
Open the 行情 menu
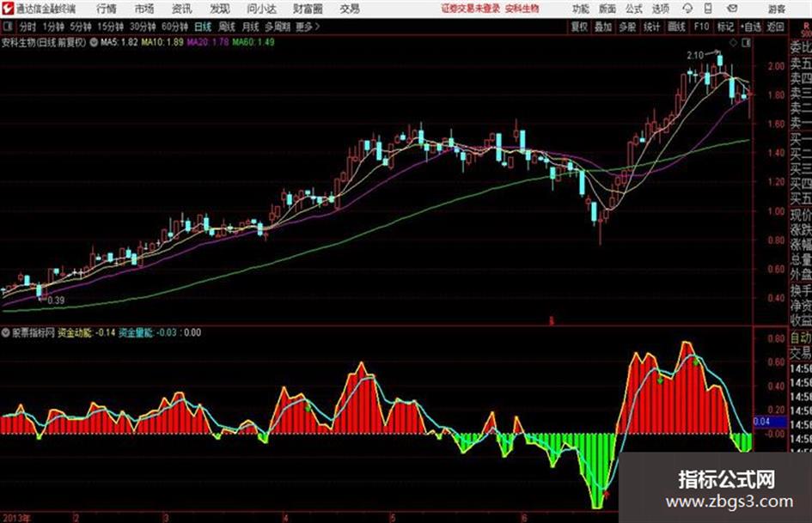tap(107, 9)
